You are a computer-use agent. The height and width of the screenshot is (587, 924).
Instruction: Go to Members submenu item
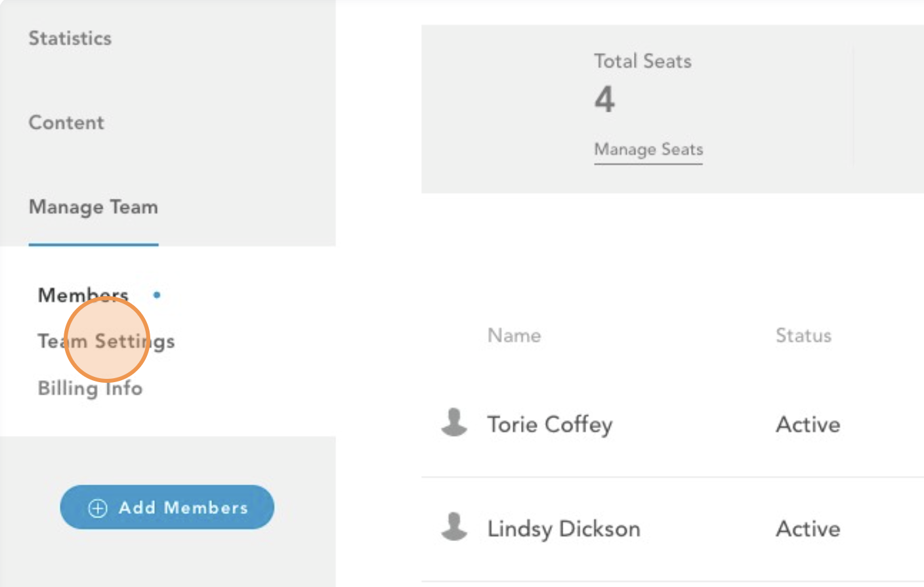click(x=83, y=295)
